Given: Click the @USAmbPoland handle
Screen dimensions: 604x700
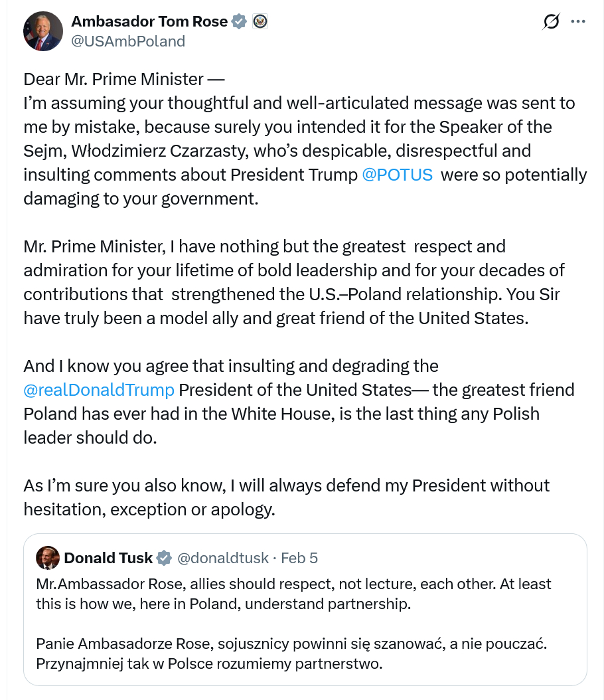Looking at the screenshot, I should coord(128,41).
